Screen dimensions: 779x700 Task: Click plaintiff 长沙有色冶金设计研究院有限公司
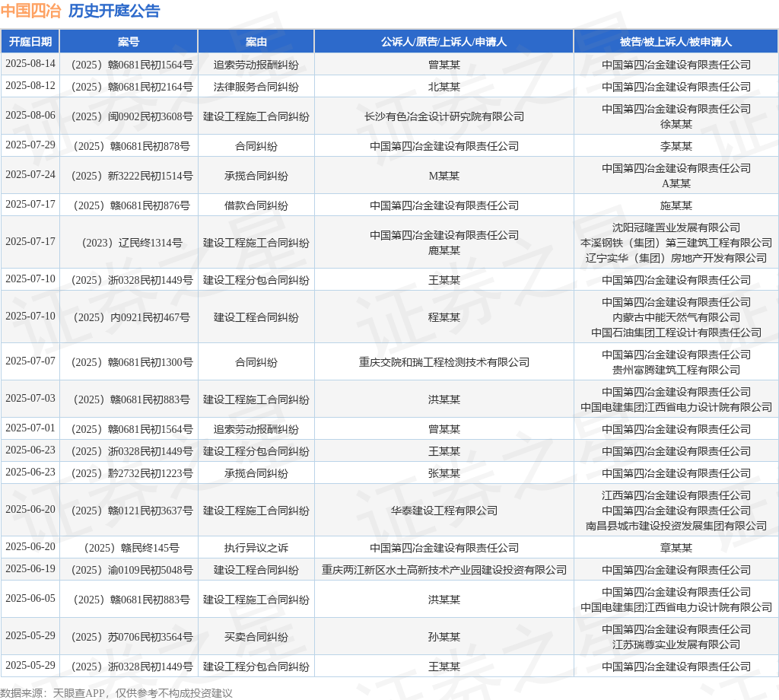click(x=444, y=116)
